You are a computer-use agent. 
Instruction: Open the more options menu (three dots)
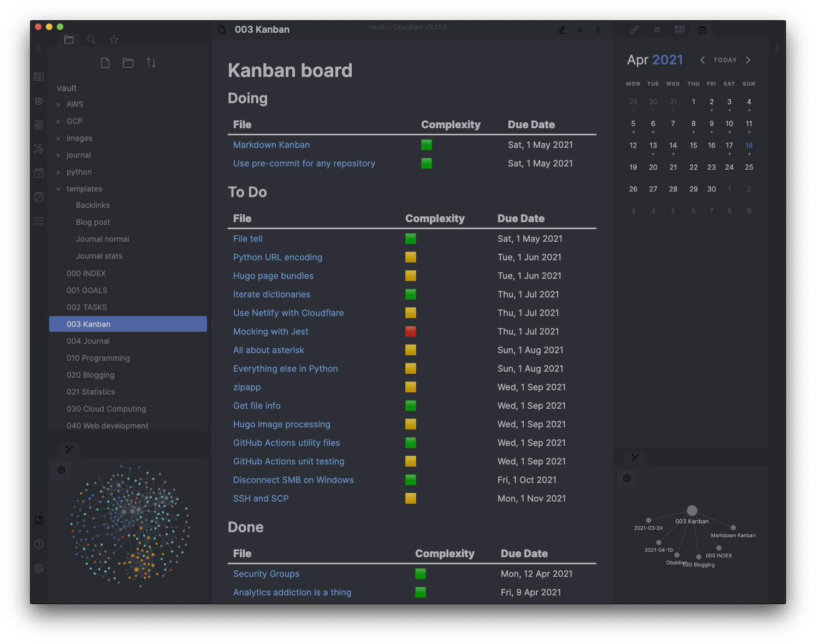(x=598, y=30)
